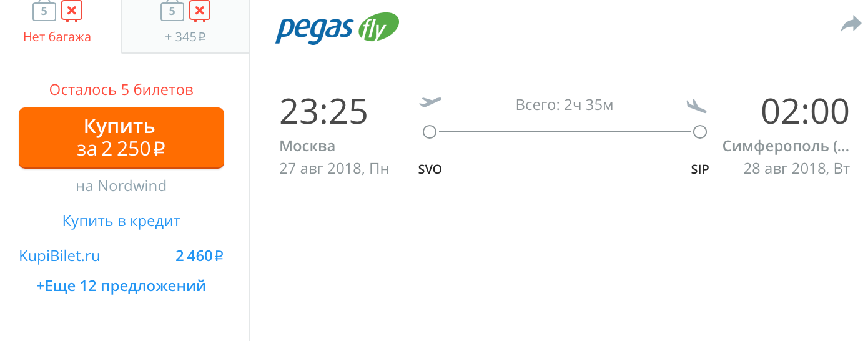Click the truncated Симферополь destination name
The width and height of the screenshot is (868, 341).
pos(786,147)
